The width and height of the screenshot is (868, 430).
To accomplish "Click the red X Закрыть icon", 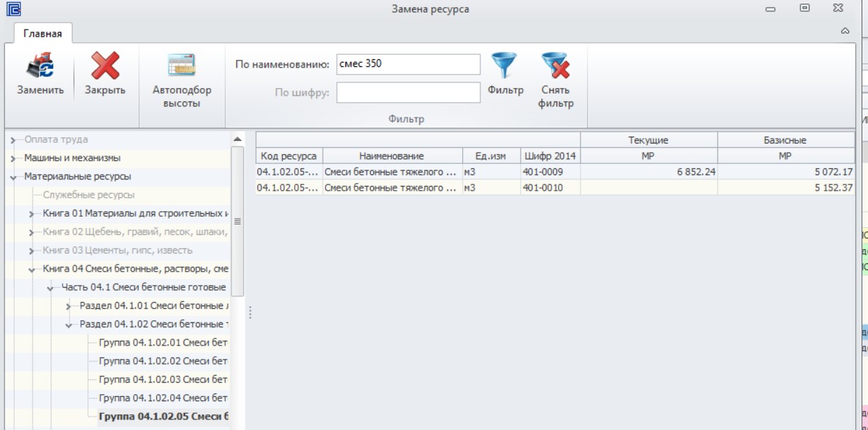I will point(106,66).
